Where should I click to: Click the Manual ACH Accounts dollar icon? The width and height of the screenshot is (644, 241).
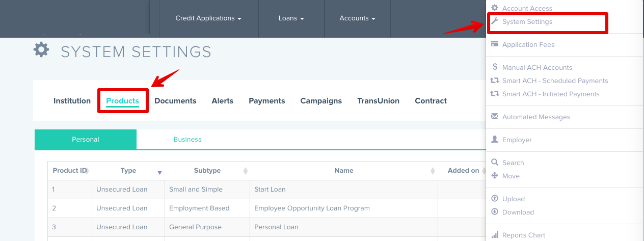[x=495, y=67]
